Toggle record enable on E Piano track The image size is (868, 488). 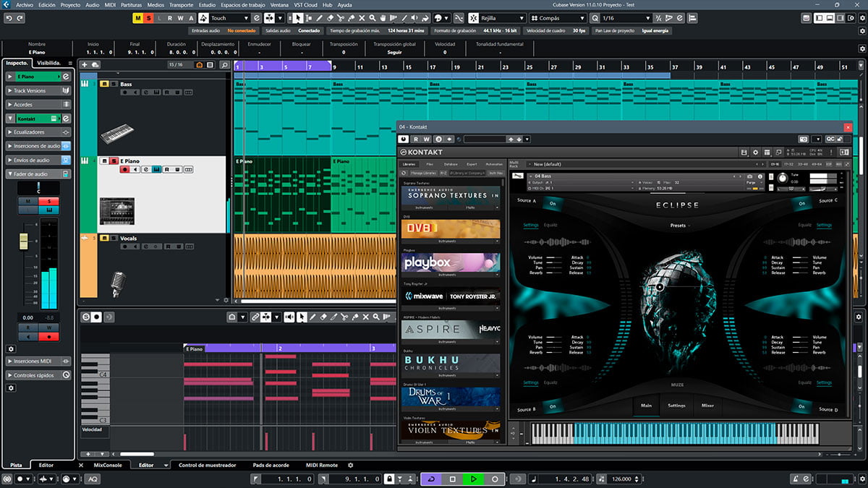click(124, 170)
